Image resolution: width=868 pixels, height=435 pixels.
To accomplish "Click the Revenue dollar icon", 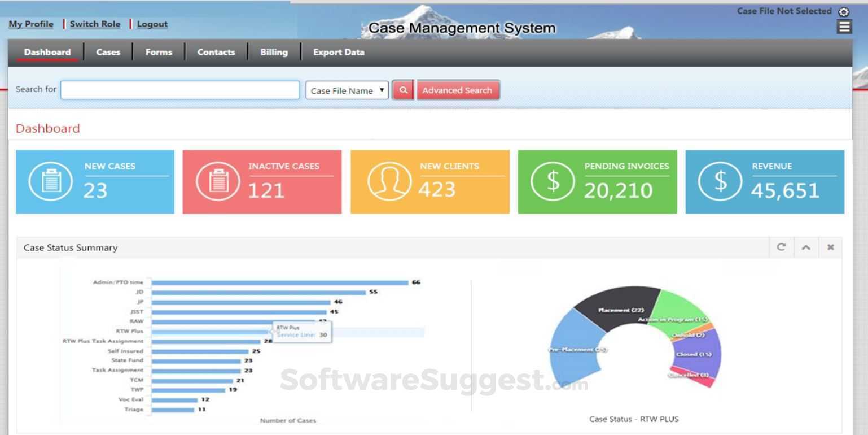I will 720,181.
